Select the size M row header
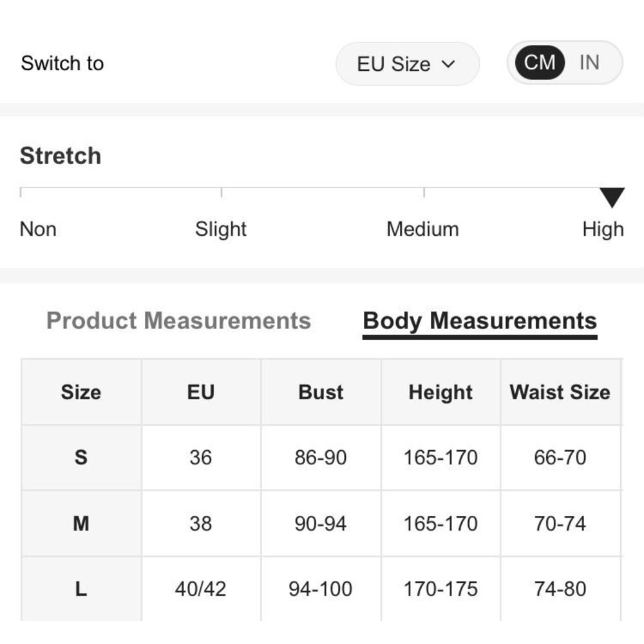644x644 pixels. tap(81, 524)
